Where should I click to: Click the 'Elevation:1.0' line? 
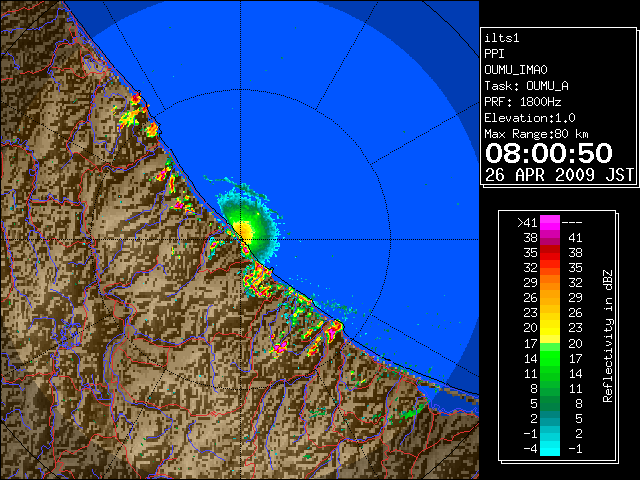pyautogui.click(x=530, y=118)
